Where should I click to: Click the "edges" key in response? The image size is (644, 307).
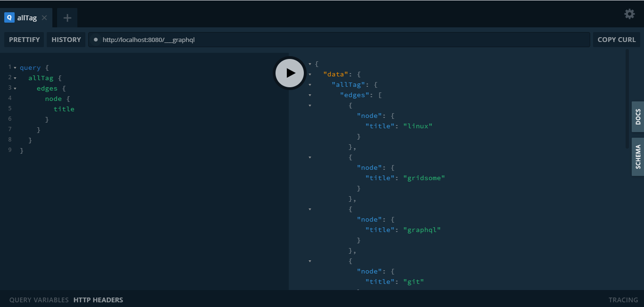click(x=355, y=95)
